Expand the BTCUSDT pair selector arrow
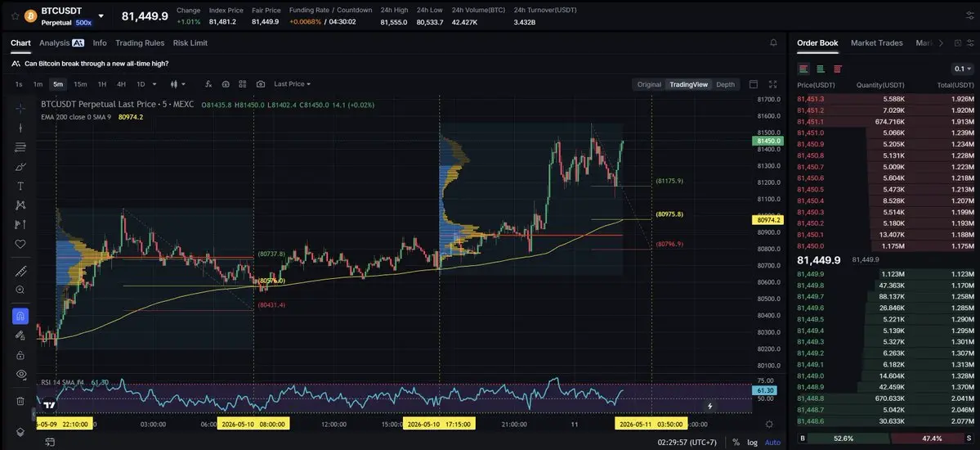The height and width of the screenshot is (450, 980). tap(101, 16)
